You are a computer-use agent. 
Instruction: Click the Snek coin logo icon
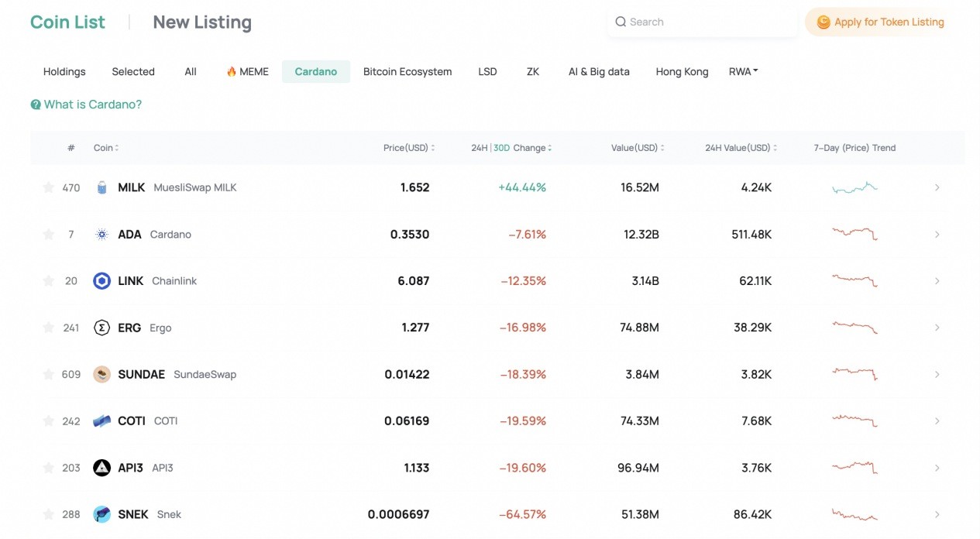coord(101,514)
